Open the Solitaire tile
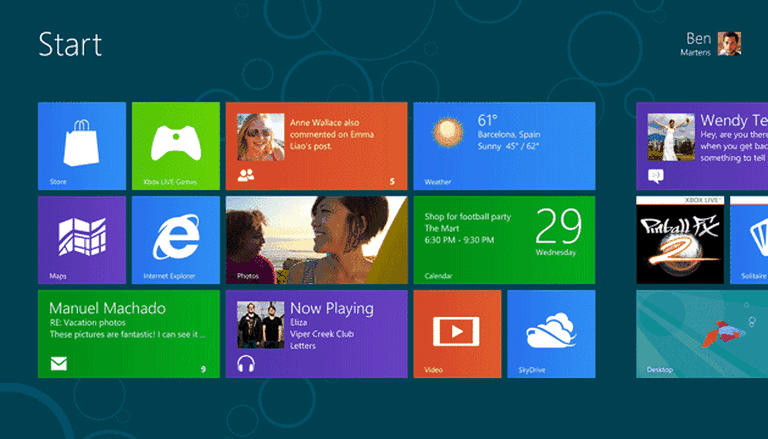768x439 pixels. click(x=749, y=240)
